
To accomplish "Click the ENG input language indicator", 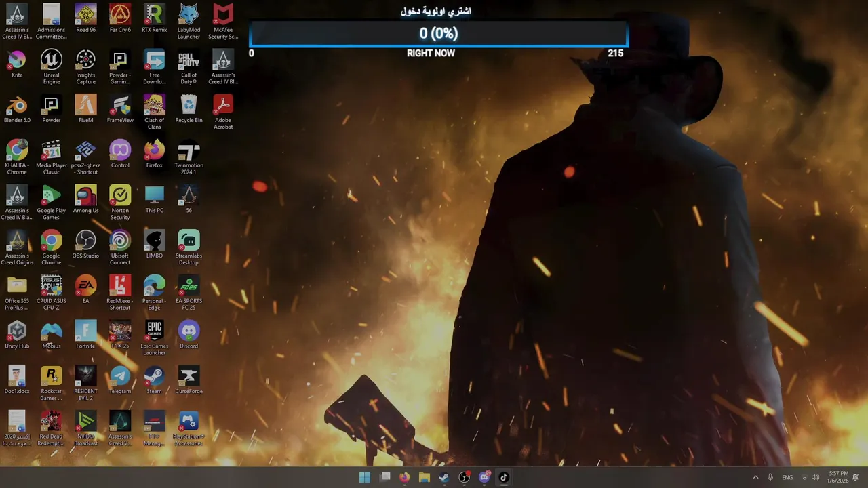I will coord(787,477).
